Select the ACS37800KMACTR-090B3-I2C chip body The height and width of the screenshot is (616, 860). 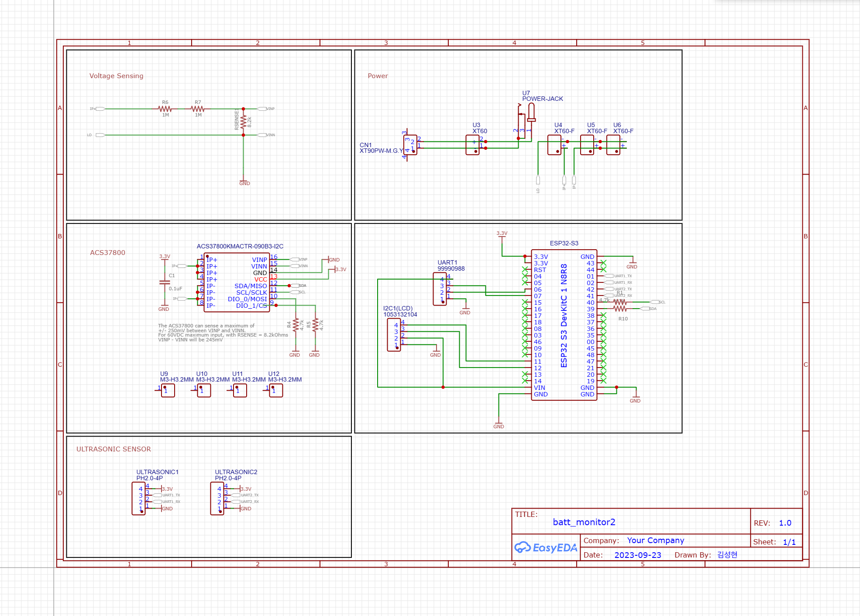(x=237, y=282)
